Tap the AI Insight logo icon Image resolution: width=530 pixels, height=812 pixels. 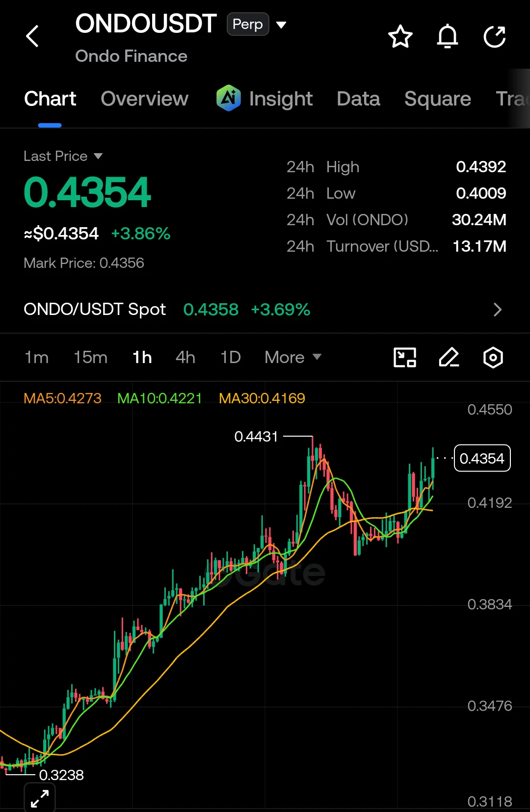228,98
